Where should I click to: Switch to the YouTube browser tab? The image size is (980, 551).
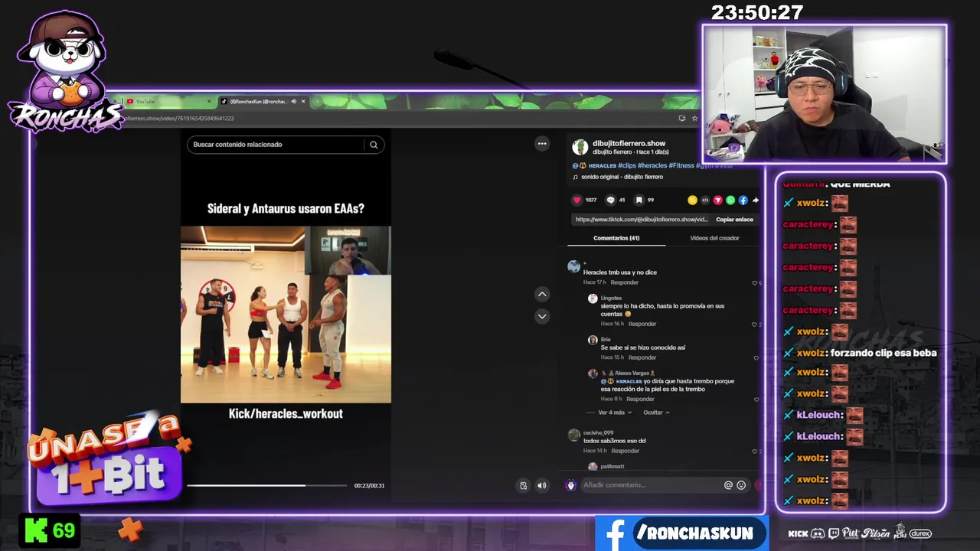tap(168, 101)
